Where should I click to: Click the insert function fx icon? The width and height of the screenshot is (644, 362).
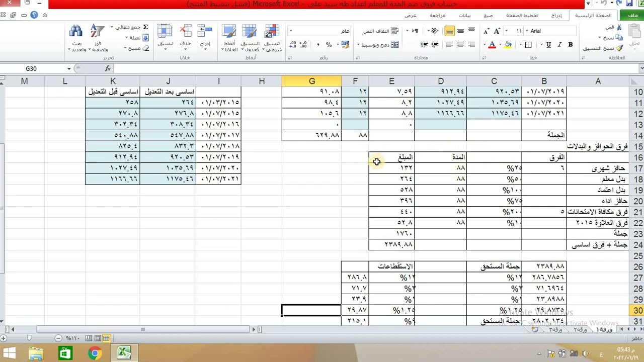tap(108, 68)
